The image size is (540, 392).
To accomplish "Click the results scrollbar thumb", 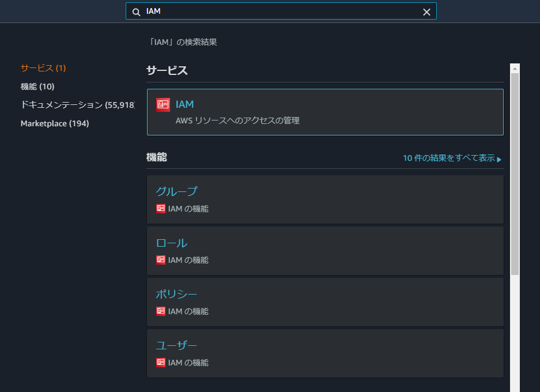I will tap(515, 174).
